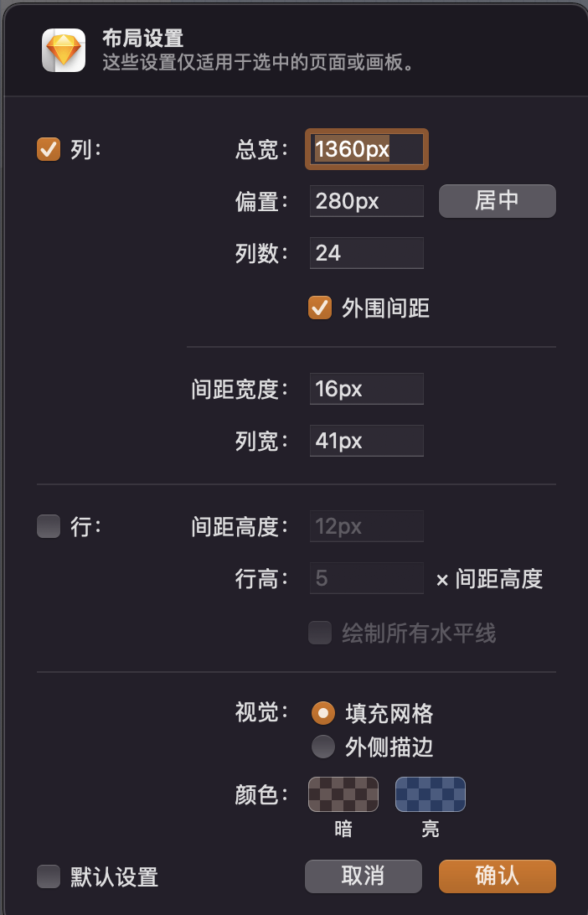This screenshot has width=588, height=915.
Task: Click the 总宽 total width field
Action: pyautogui.click(x=367, y=150)
